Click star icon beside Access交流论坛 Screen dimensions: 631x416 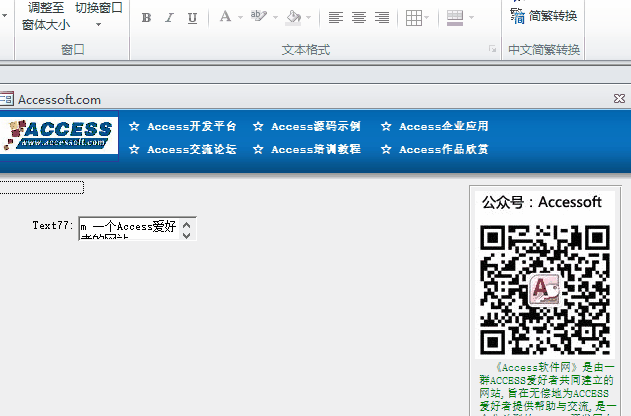[x=134, y=149]
